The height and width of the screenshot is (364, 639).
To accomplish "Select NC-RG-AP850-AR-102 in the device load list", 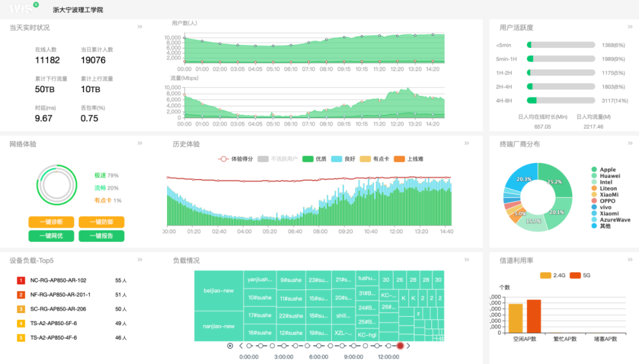I will coord(58,281).
